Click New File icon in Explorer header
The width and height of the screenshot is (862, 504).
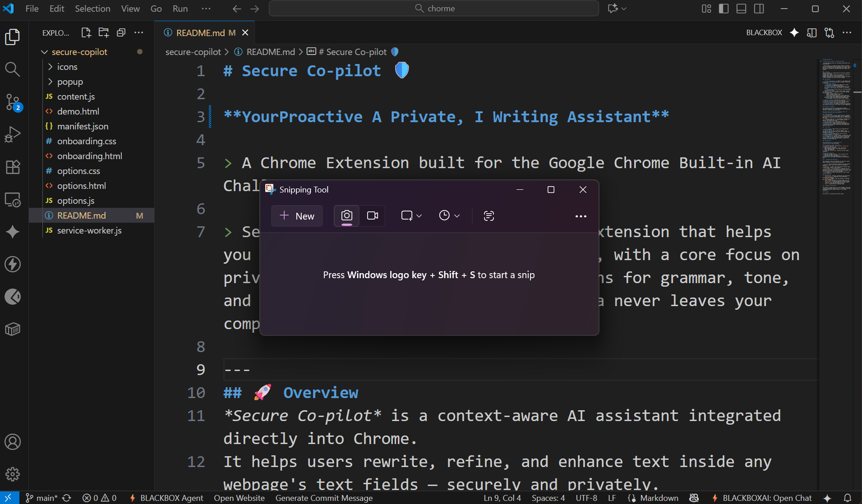(x=86, y=32)
